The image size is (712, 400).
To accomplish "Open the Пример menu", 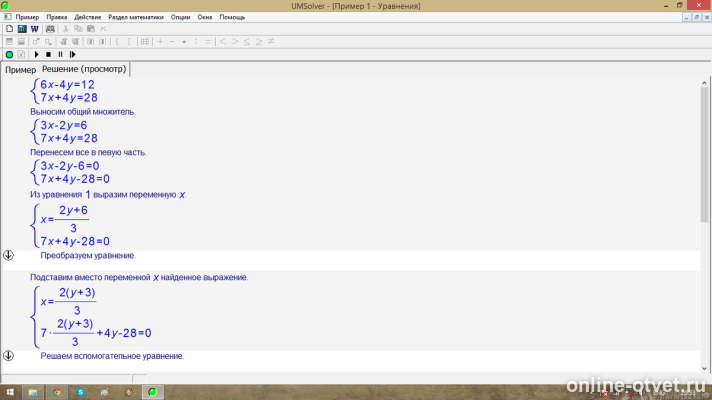I will [27, 17].
